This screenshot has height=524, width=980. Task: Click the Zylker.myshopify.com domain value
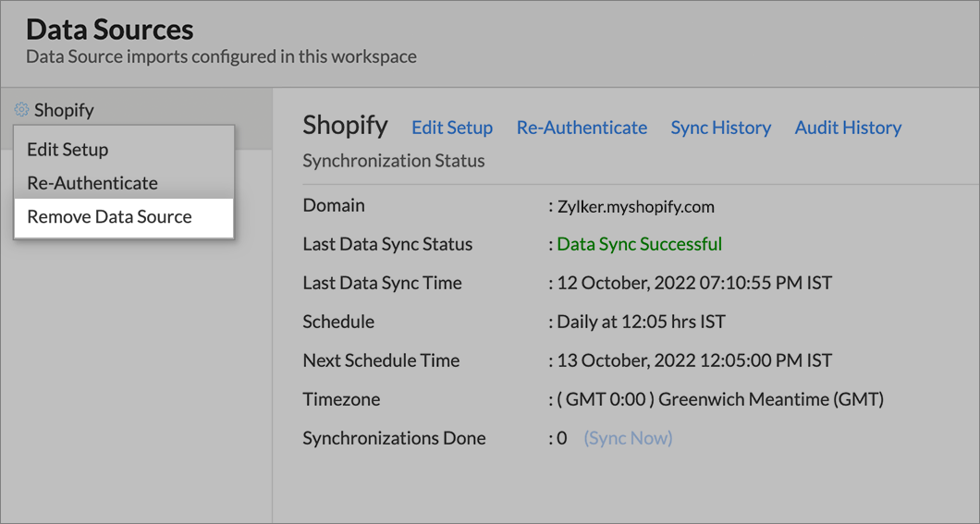635,206
